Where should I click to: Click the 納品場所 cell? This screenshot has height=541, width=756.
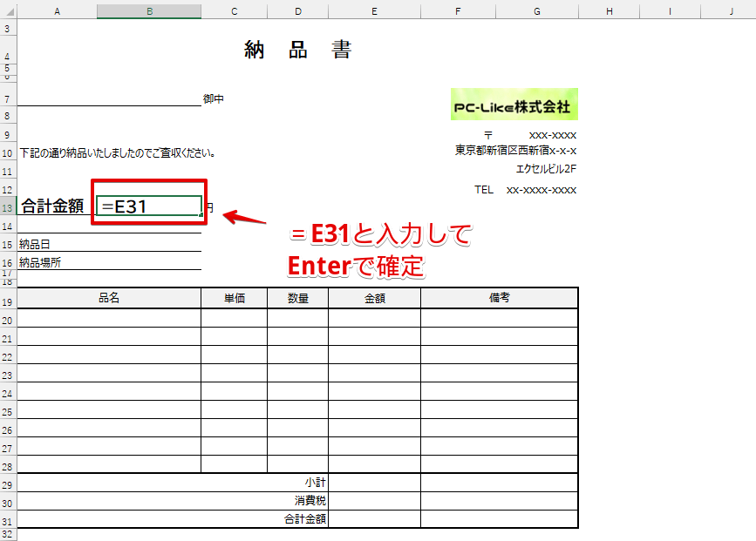point(40,262)
